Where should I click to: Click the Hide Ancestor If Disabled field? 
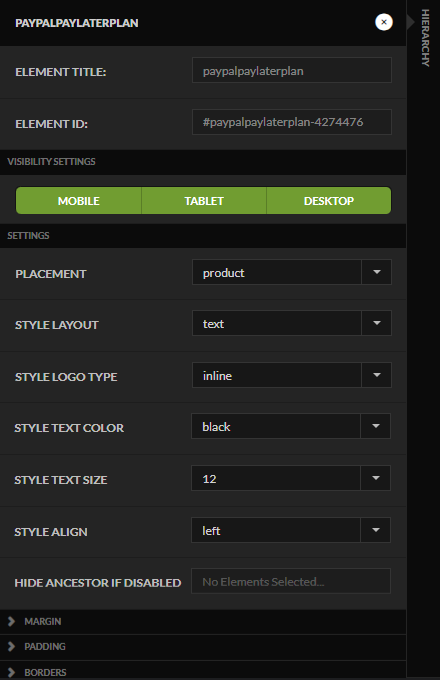coord(291,581)
